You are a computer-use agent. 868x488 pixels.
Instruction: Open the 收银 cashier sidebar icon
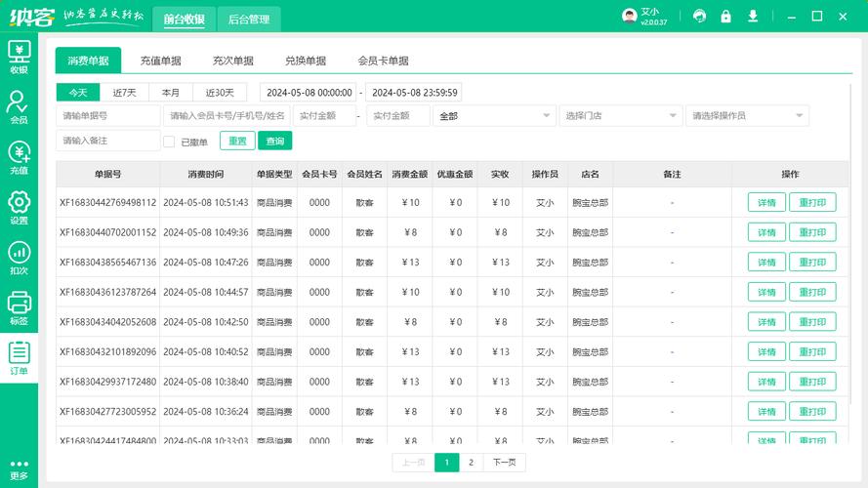tap(19, 58)
